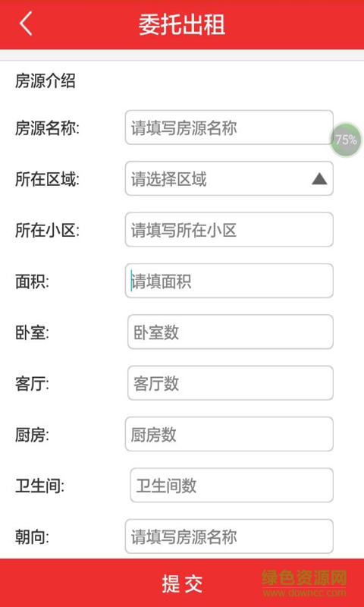The width and height of the screenshot is (364, 607).
Task: Click the 房源名称 label
Action: click(47, 128)
